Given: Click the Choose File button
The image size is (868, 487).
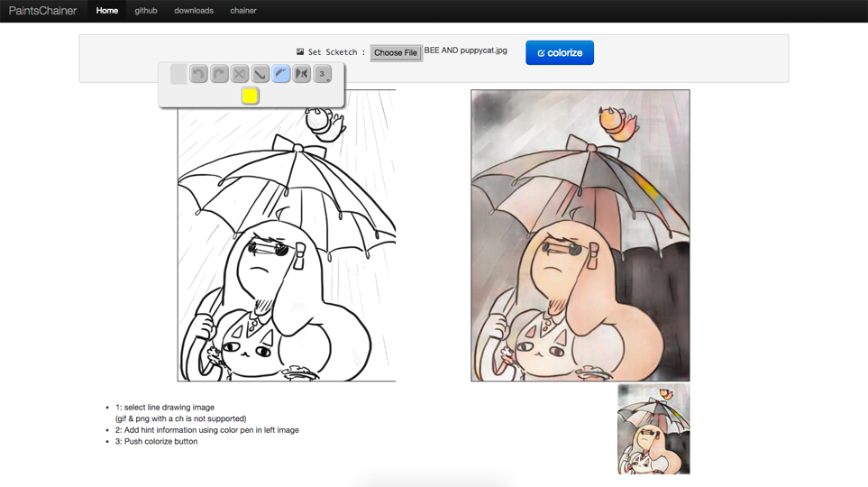Looking at the screenshot, I should pyautogui.click(x=396, y=52).
